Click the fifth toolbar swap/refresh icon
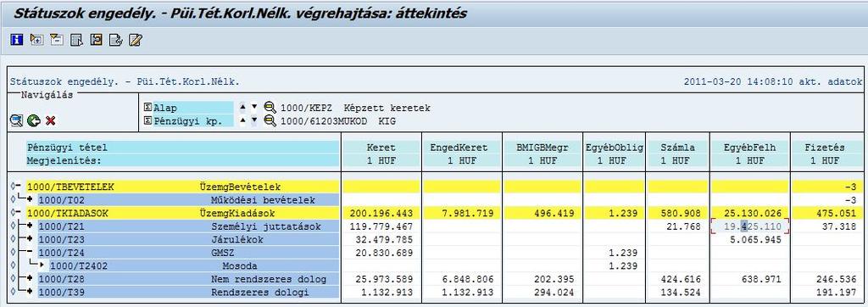 coord(96,40)
